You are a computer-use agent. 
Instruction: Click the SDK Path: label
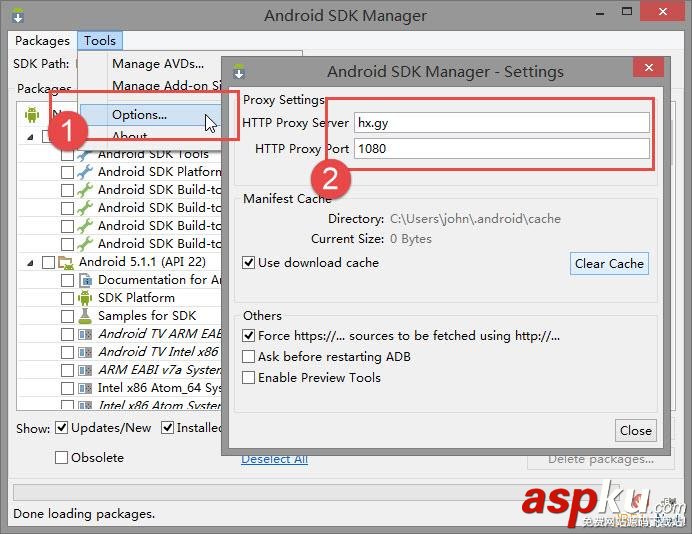tap(41, 64)
